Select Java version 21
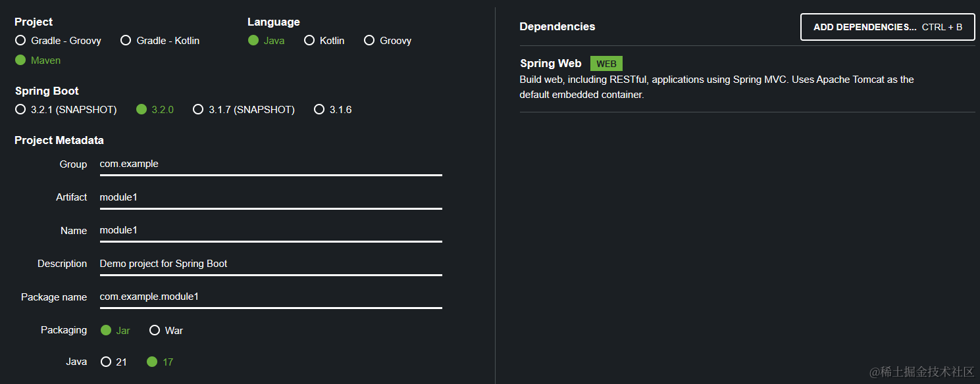980x384 pixels. [x=114, y=362]
